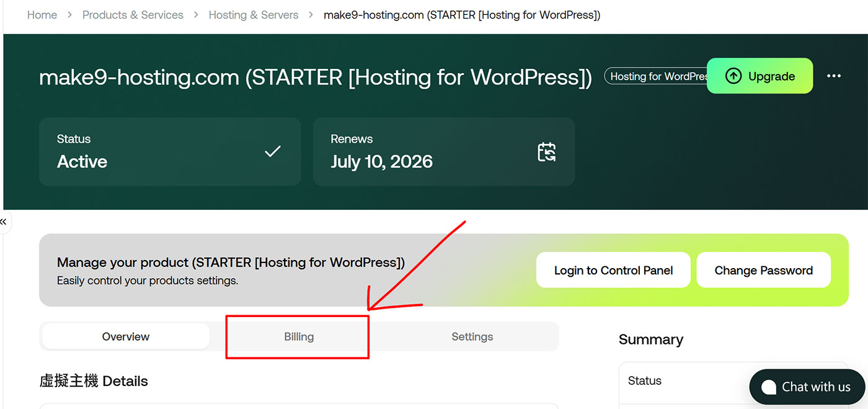This screenshot has width=868, height=409.
Task: Click the chat bubble icon
Action: click(768, 387)
